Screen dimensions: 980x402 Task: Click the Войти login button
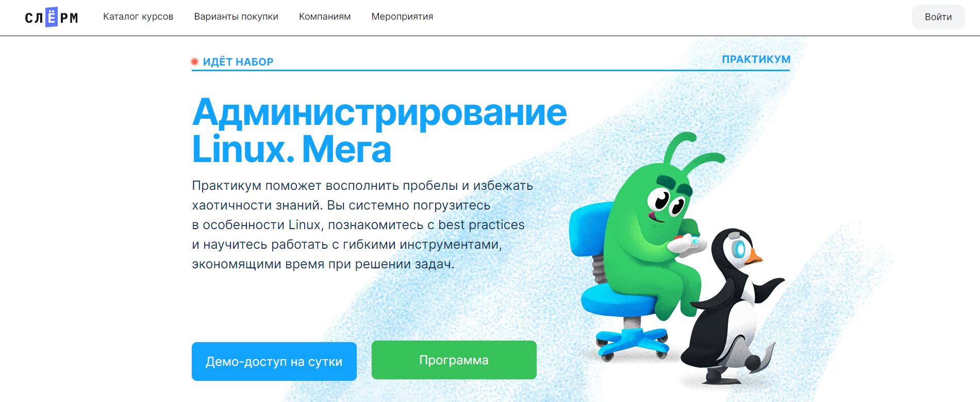tap(938, 17)
